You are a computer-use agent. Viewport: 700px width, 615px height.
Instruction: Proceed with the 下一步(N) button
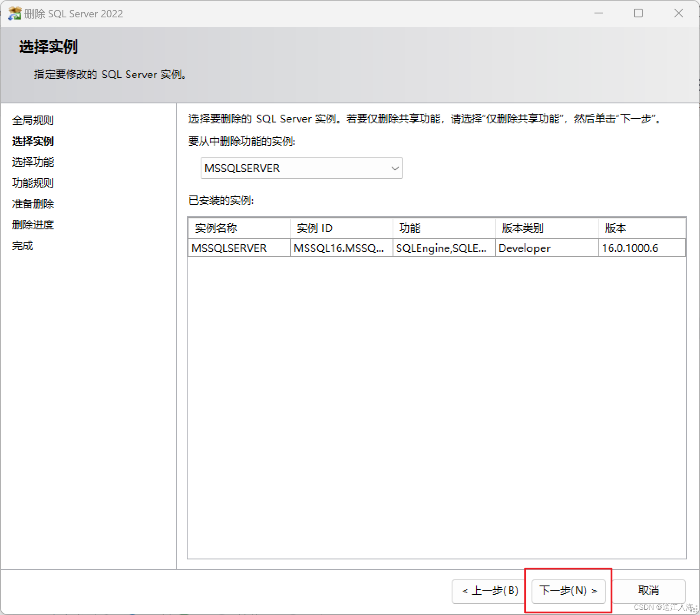[568, 591]
